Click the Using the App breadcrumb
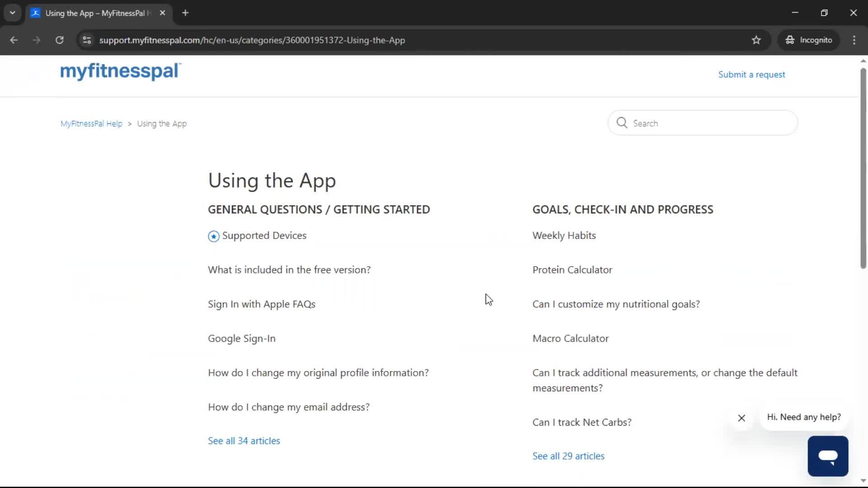The width and height of the screenshot is (868, 488). pyautogui.click(x=162, y=124)
